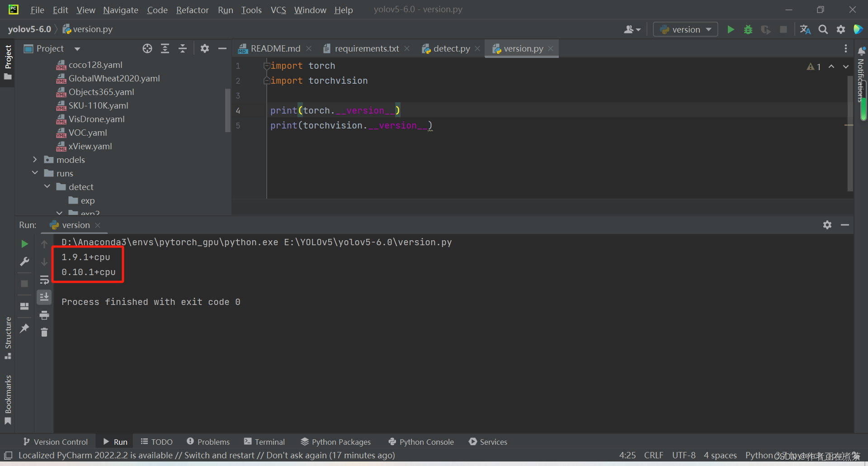Viewport: 868px width, 466px height.
Task: Expand the models folder
Action: [x=35, y=159]
